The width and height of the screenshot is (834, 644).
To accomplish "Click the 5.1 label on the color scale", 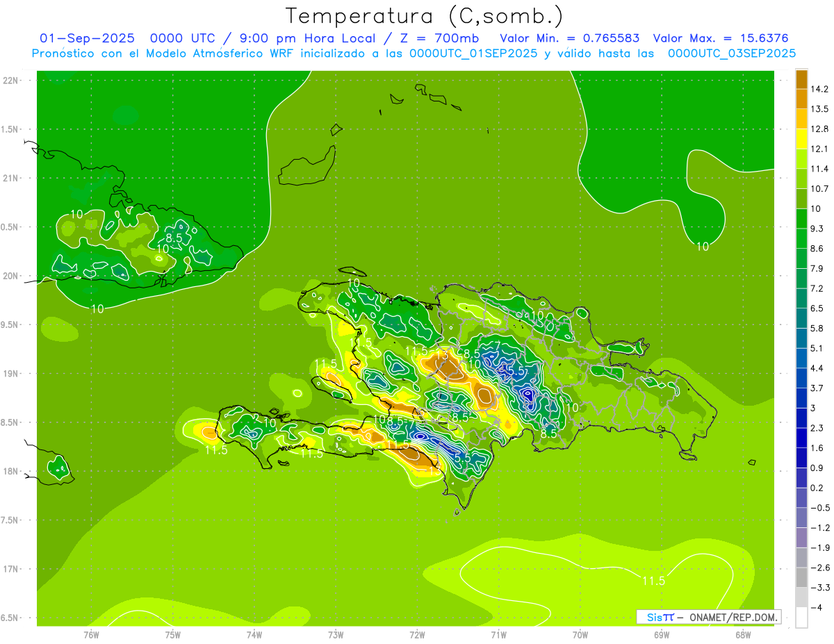I will 817,347.
